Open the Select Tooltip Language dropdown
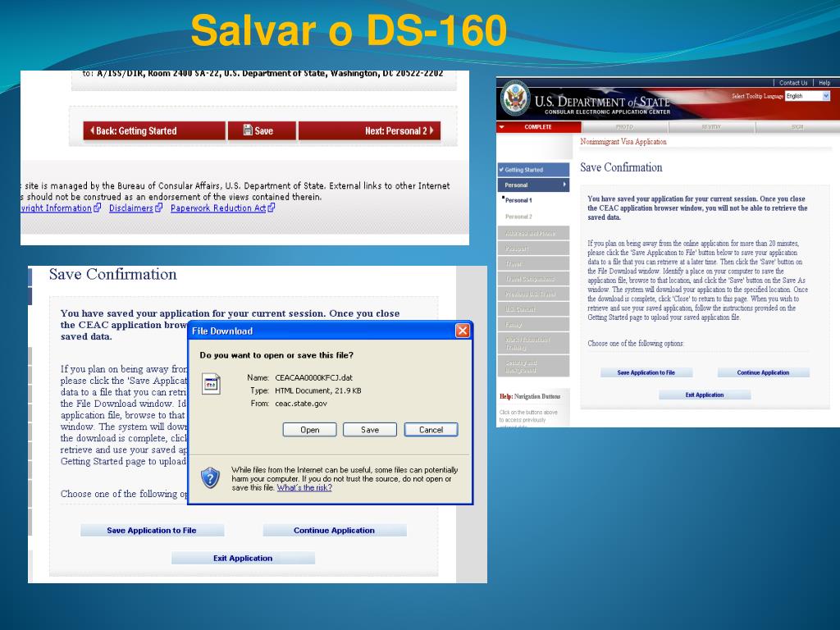Screen dimensions: 840x630 (825, 96)
